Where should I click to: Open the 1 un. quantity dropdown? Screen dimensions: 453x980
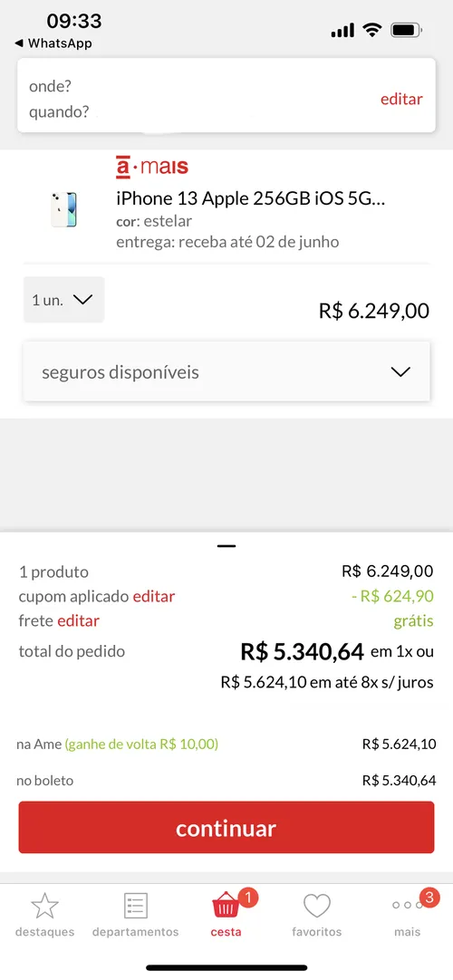click(x=63, y=300)
